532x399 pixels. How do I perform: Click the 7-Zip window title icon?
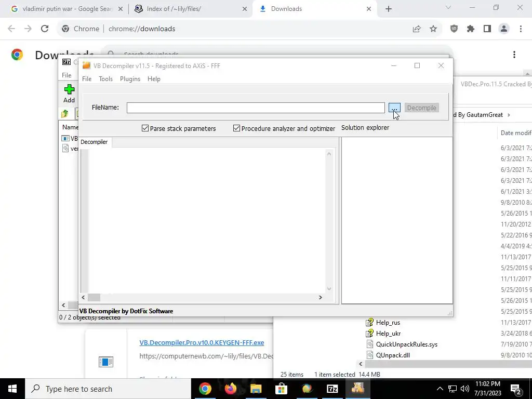pos(66,62)
